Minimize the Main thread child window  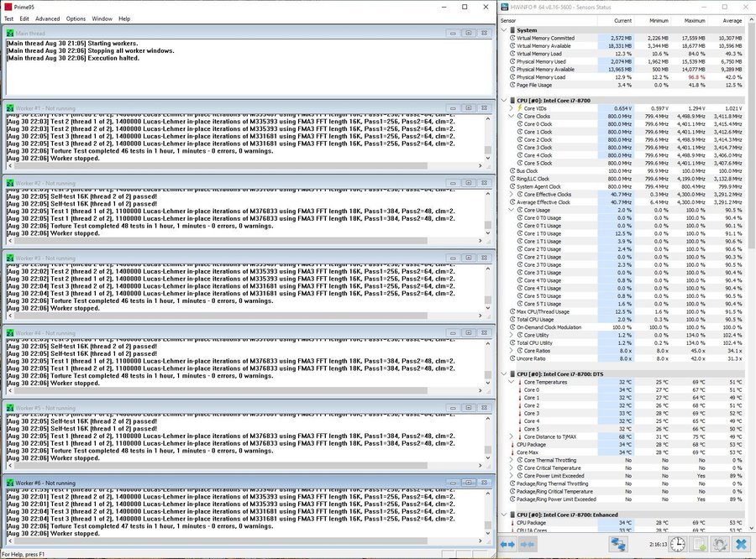point(453,34)
